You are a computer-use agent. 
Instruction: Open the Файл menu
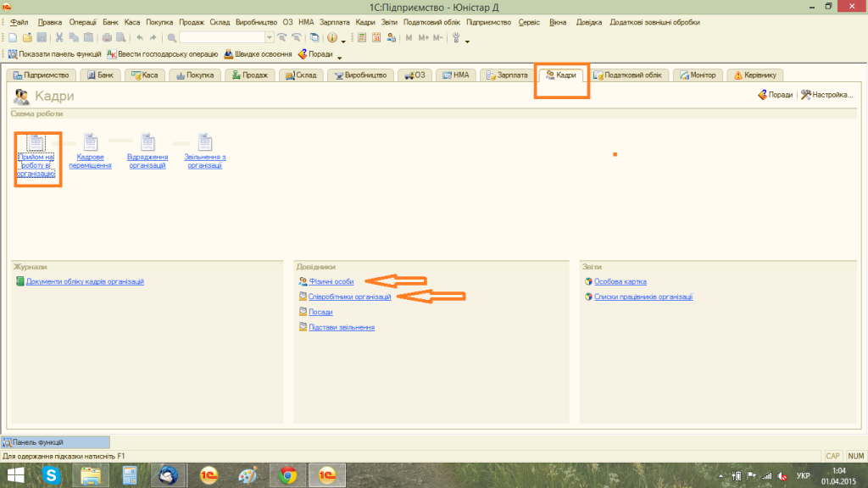[19, 22]
